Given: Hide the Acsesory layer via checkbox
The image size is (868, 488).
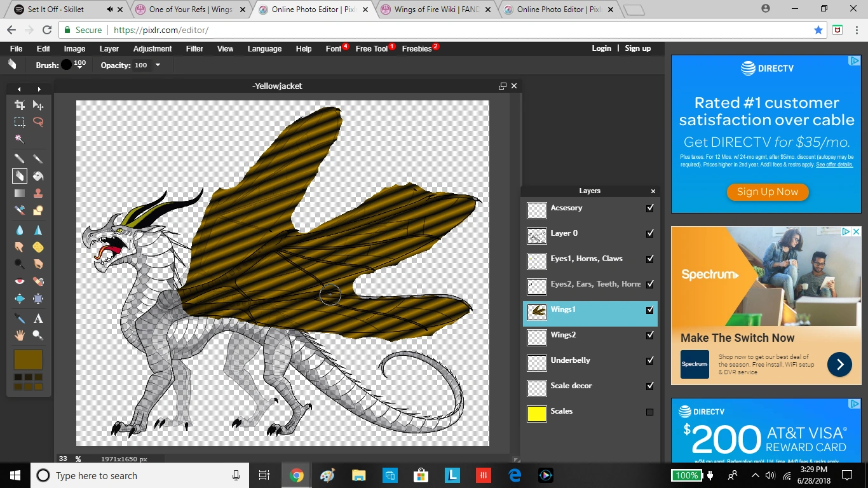Looking at the screenshot, I should click(x=649, y=208).
